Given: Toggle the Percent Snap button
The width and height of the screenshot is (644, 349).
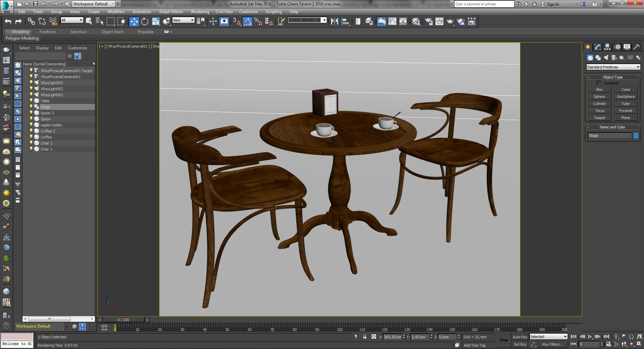Looking at the screenshot, I should click(258, 21).
